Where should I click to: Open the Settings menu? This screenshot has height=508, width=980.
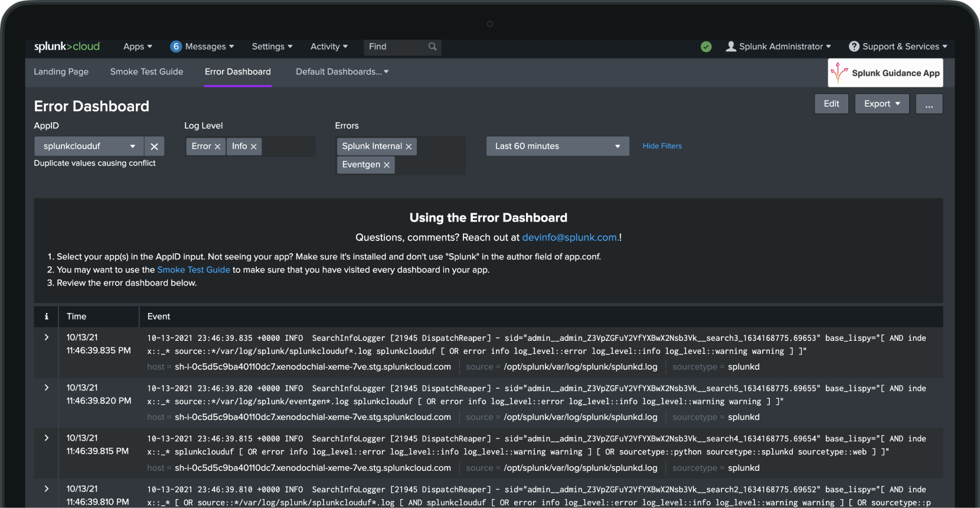coord(272,47)
